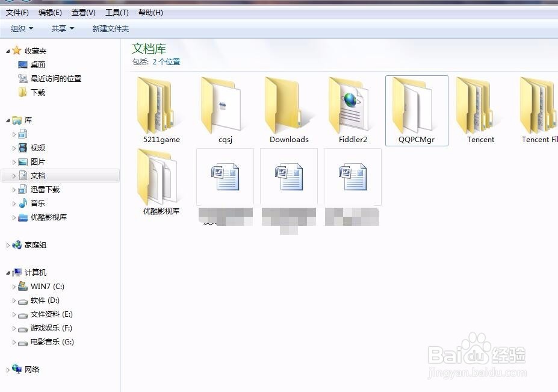
Task: Select the second Word document icon
Action: 289,176
